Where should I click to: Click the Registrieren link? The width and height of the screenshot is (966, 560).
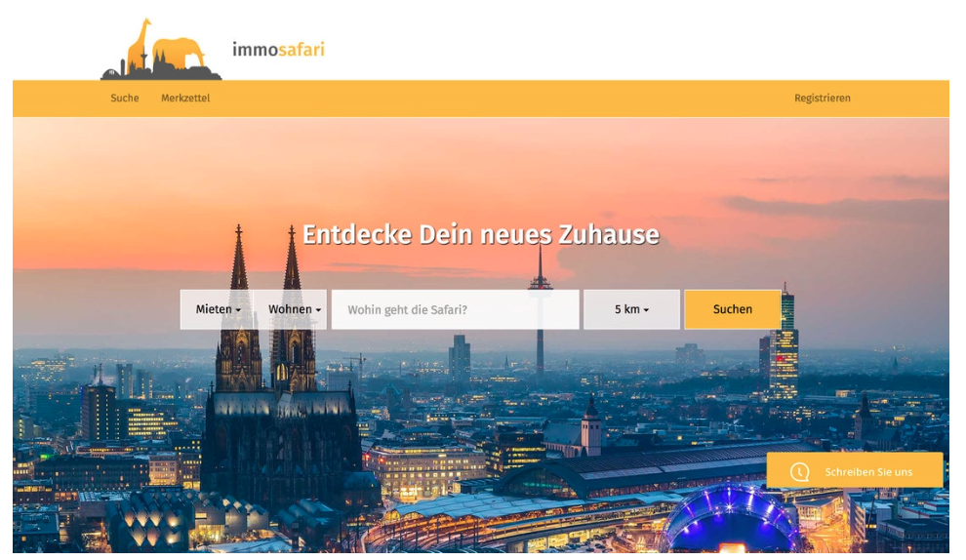point(822,98)
